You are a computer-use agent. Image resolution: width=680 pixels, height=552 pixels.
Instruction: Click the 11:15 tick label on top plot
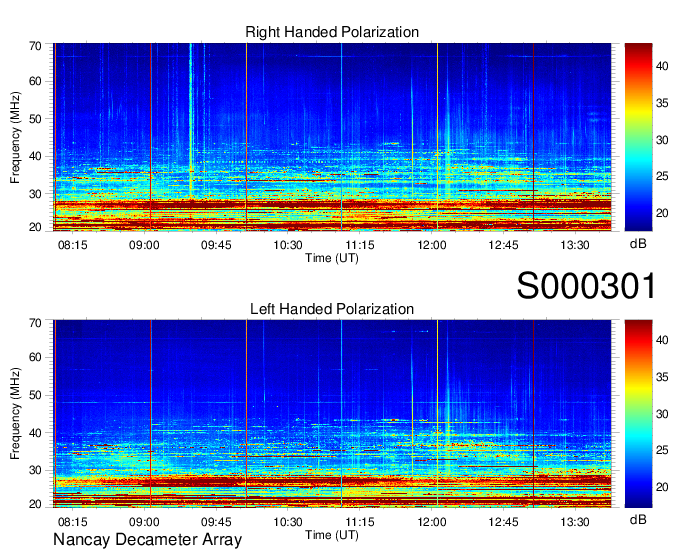360,245
